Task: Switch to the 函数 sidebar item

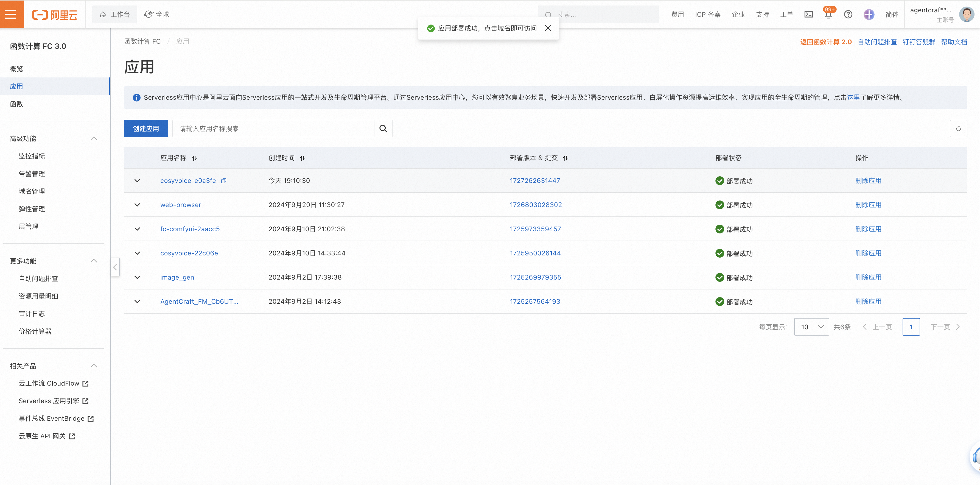Action: pyautogui.click(x=17, y=104)
